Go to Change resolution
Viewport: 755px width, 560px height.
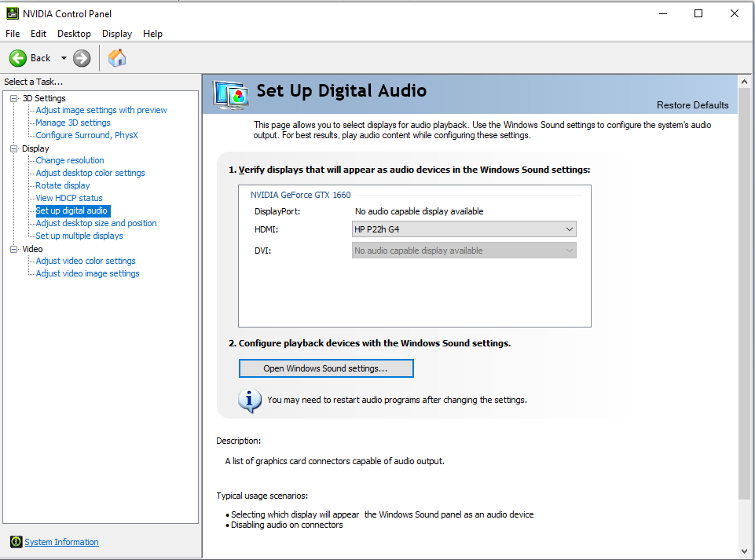(70, 160)
